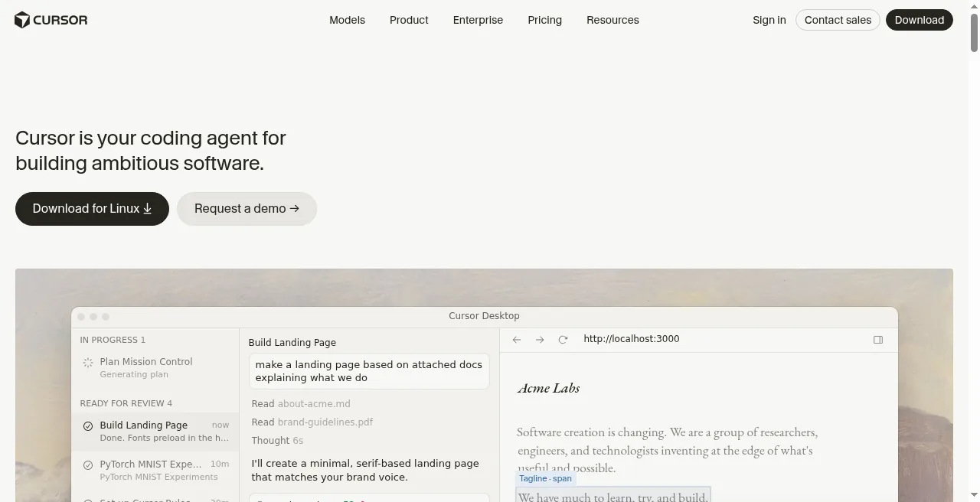Click the 'Thought 6s' line

277,441
